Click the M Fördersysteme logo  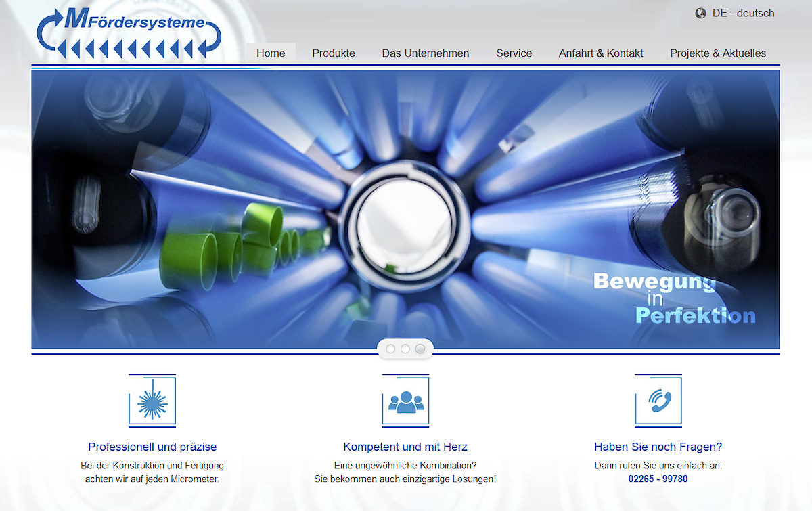pyautogui.click(x=129, y=32)
